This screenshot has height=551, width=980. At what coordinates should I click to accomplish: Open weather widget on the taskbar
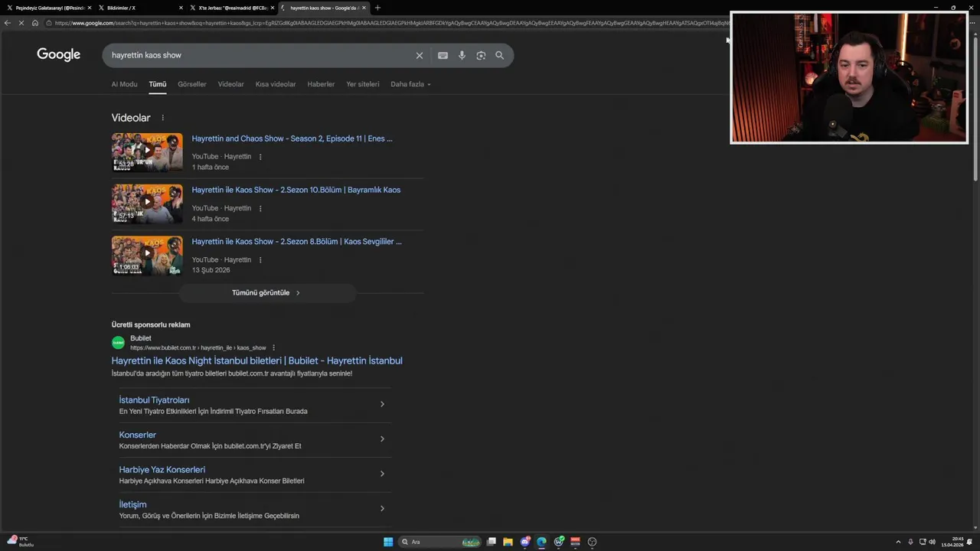pyautogui.click(x=21, y=542)
